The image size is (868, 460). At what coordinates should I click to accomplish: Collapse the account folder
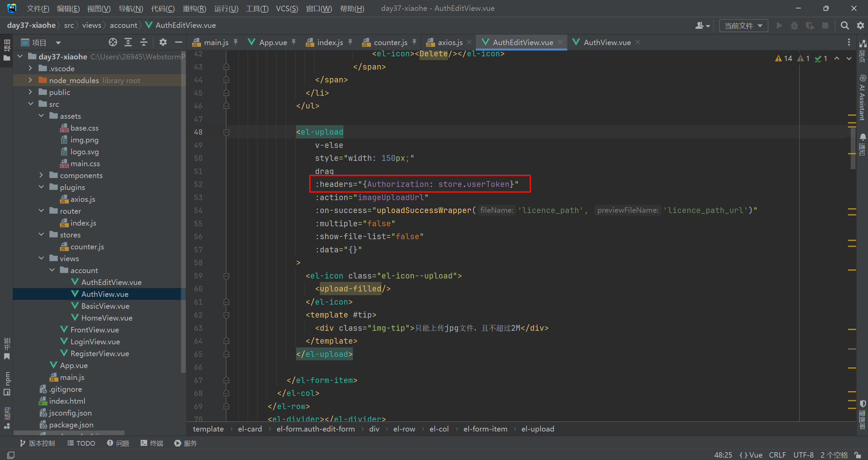pyautogui.click(x=52, y=270)
